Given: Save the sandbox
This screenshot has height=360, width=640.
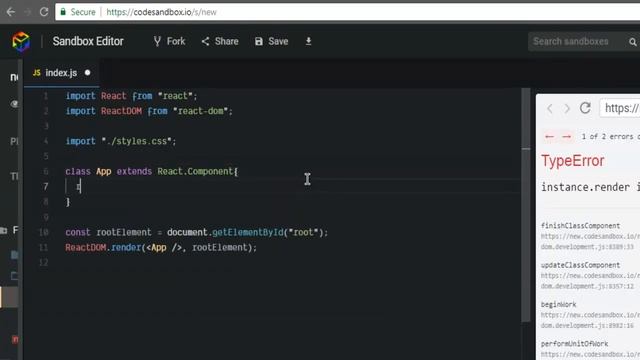Looking at the screenshot, I should coord(271,41).
